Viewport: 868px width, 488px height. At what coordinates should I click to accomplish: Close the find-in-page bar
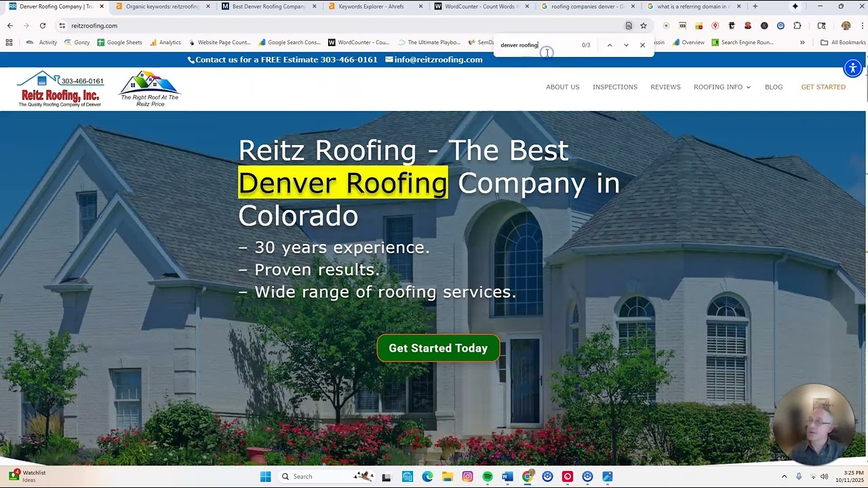tap(642, 45)
